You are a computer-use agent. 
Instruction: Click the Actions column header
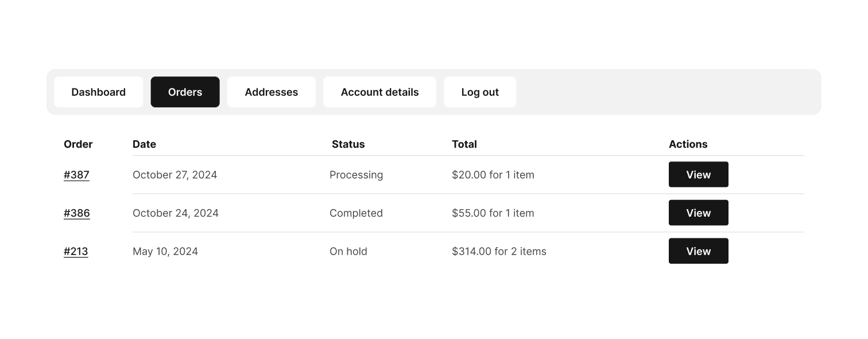tap(688, 144)
